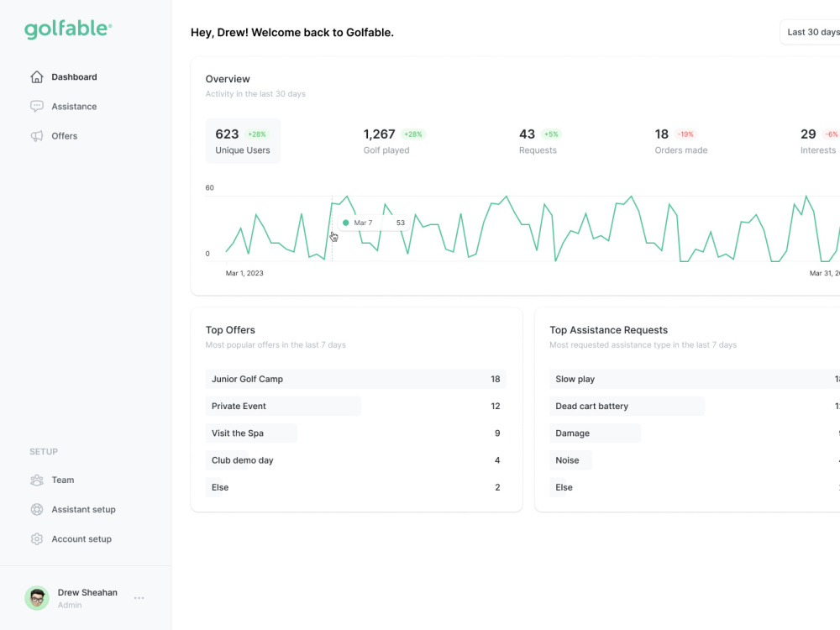840x630 pixels.
Task: Select the Team icon under Setup
Action: tap(37, 480)
